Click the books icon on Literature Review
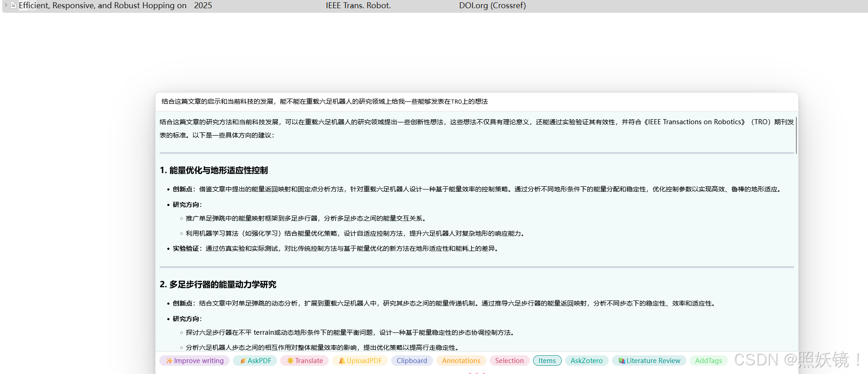This screenshot has height=374, width=868. 622,361
